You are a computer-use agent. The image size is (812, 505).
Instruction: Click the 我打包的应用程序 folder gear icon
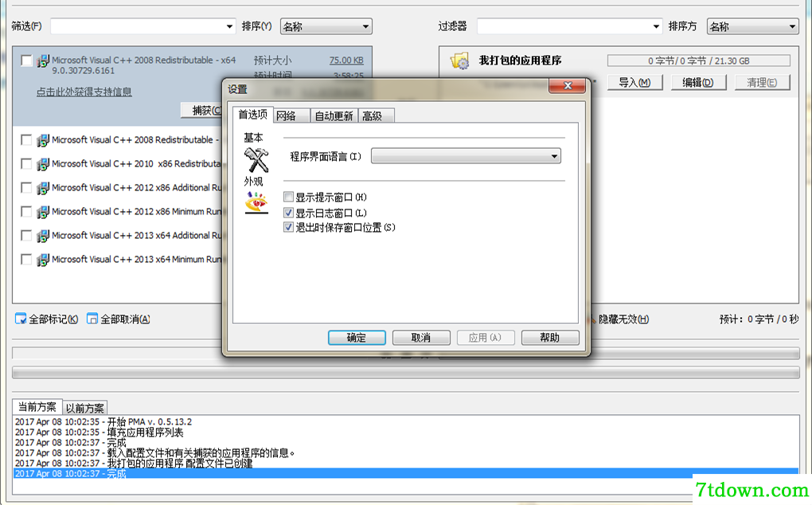pos(459,61)
